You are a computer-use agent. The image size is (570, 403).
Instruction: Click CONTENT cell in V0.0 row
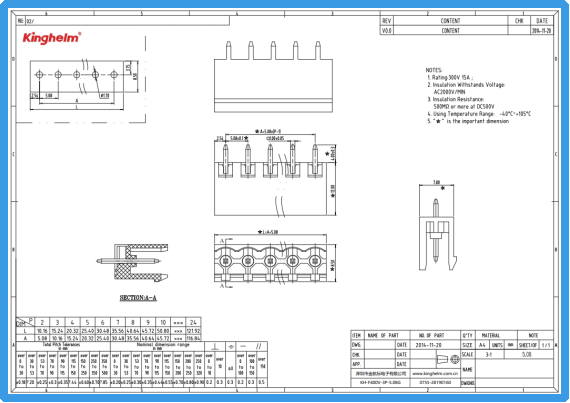pyautogui.click(x=451, y=31)
